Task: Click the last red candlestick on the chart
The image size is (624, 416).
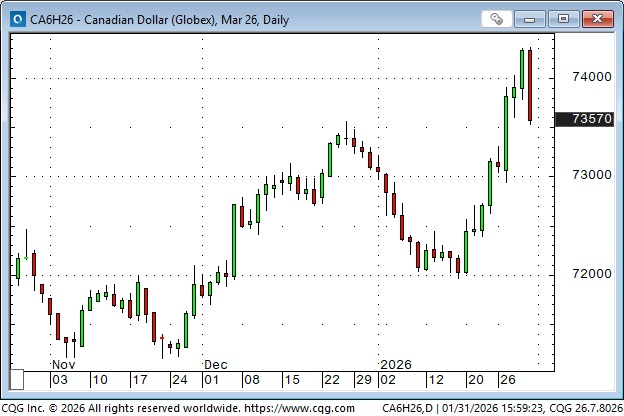Action: coord(530,85)
